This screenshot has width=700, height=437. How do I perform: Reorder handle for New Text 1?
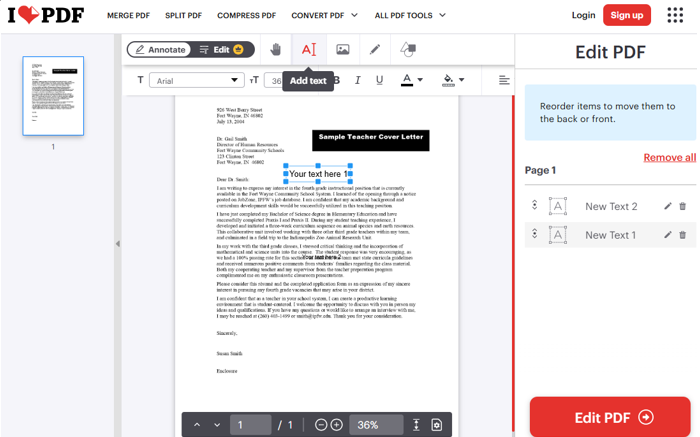534,234
